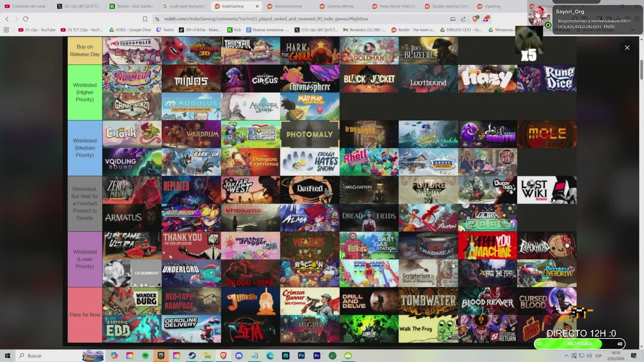Click the bookmark icon in address bar
The width and height of the screenshot is (644, 362).
(145, 19)
